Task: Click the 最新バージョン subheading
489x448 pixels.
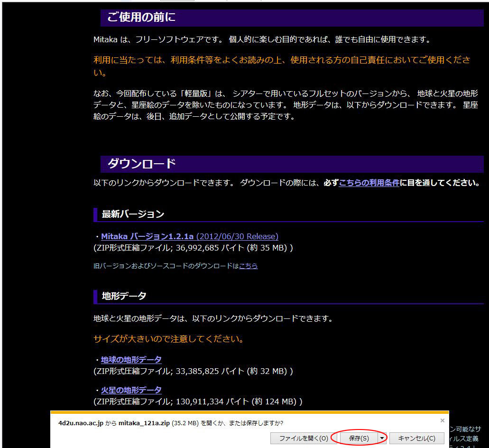Action: coord(133,215)
